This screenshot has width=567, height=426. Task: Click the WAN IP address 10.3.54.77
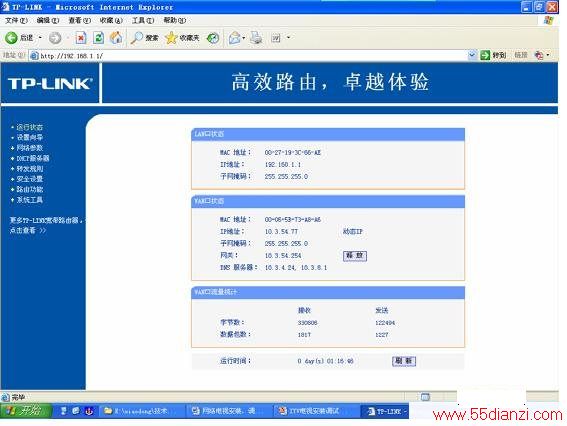[281, 231]
